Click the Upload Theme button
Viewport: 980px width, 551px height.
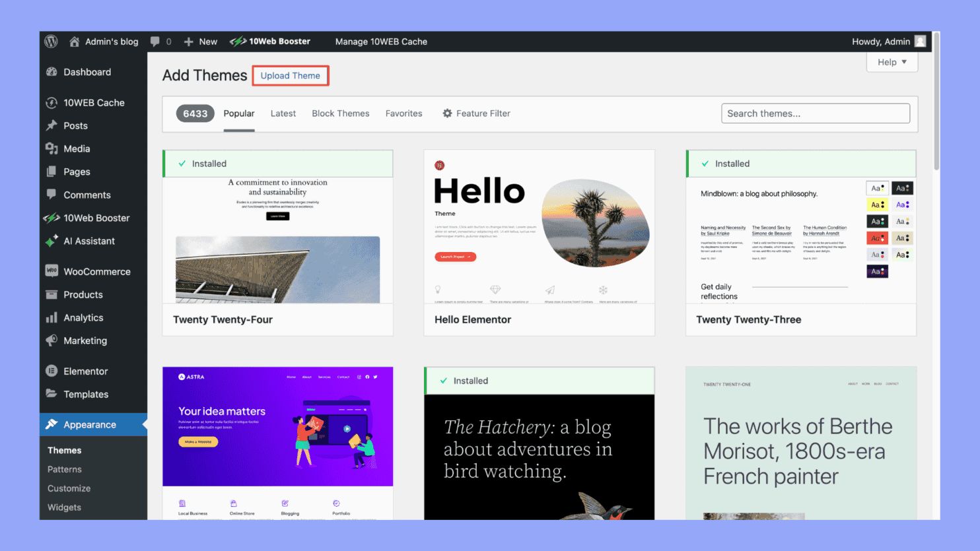[291, 76]
